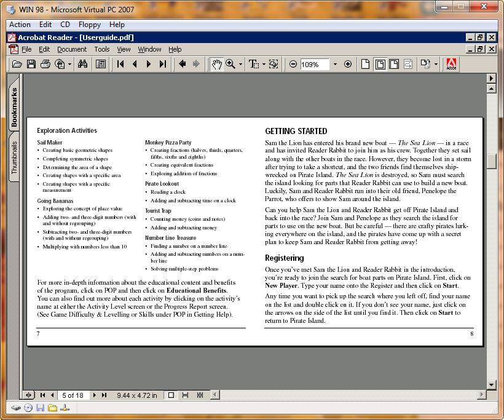Expand the zoom tool dropdown arrow

(240, 65)
